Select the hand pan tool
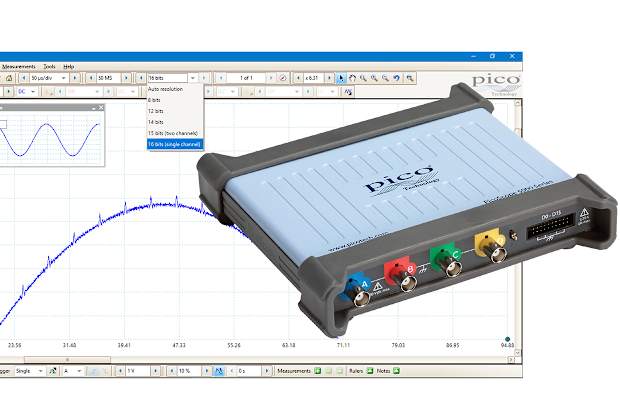This screenshot has width=620, height=413. pos(352,78)
